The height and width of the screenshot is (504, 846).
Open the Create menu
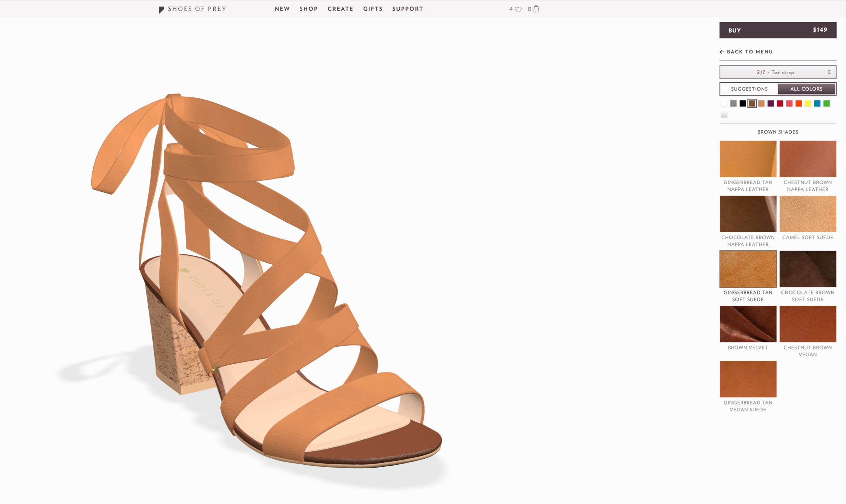(x=340, y=9)
